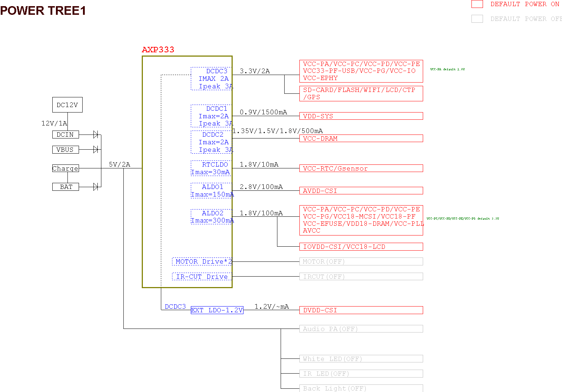Select the AXP333 chip label
562x392 pixels.
click(x=158, y=50)
